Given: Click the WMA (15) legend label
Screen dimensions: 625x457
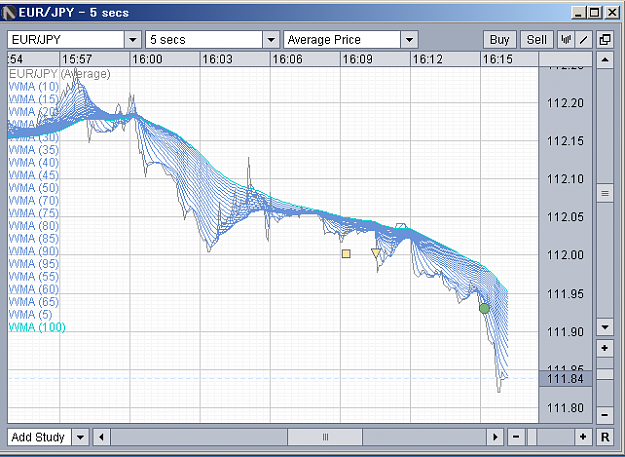Looking at the screenshot, I should tap(33, 99).
